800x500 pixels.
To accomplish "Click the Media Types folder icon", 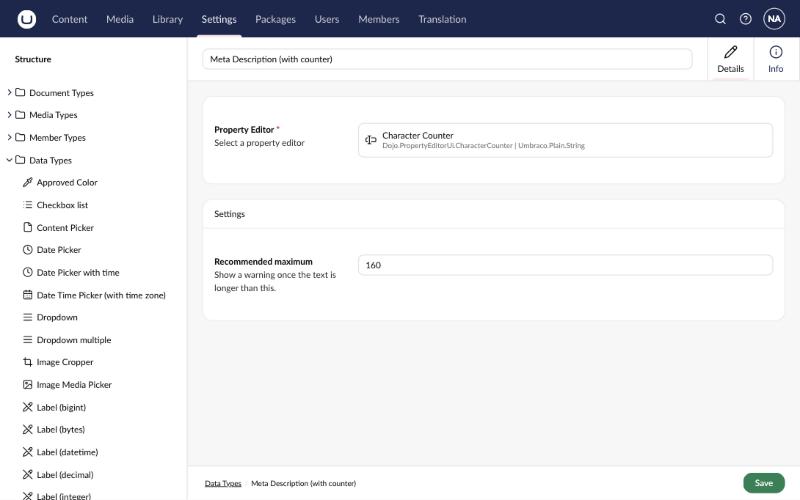I will pyautogui.click(x=20, y=115).
